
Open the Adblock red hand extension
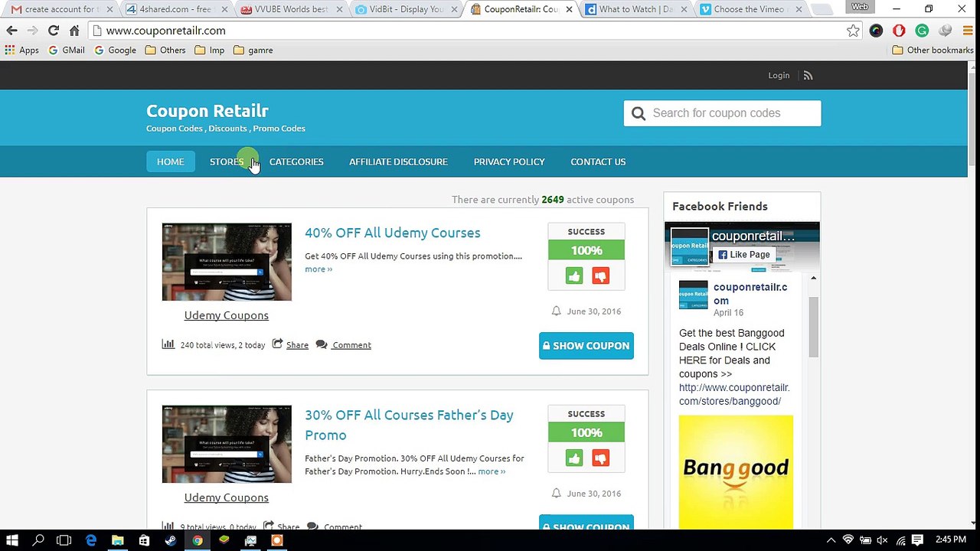tap(899, 31)
